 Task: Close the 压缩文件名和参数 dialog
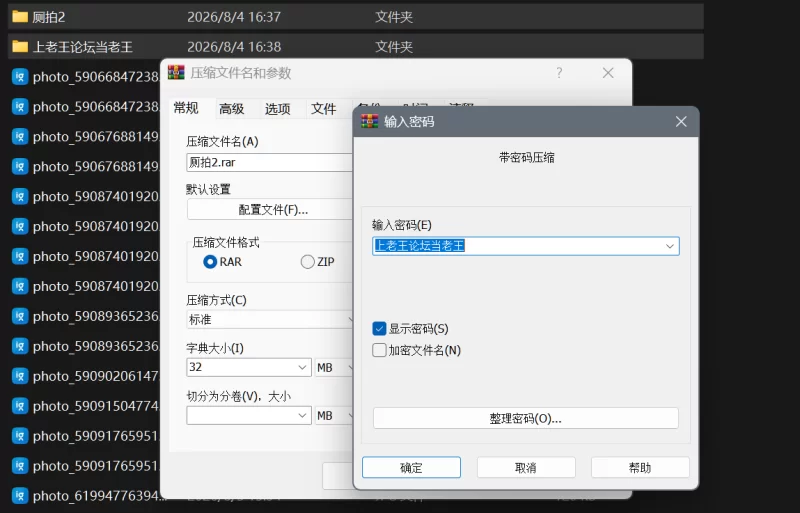click(608, 73)
